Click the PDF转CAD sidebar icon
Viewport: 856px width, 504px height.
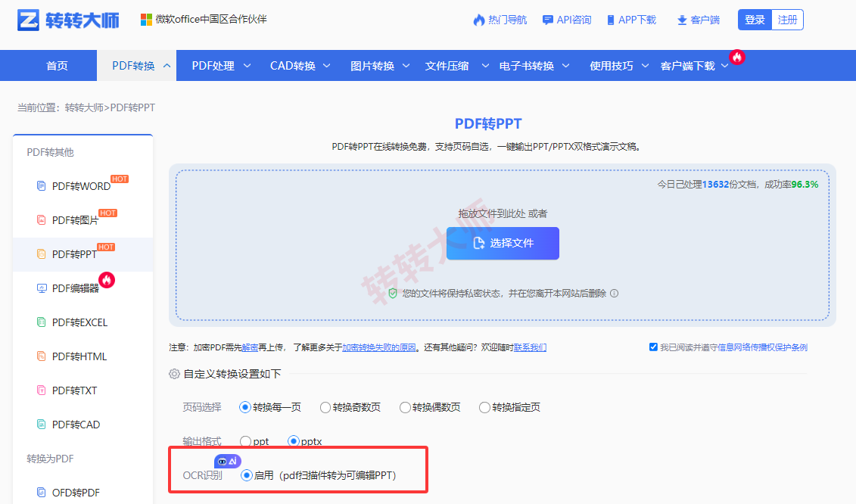point(41,425)
